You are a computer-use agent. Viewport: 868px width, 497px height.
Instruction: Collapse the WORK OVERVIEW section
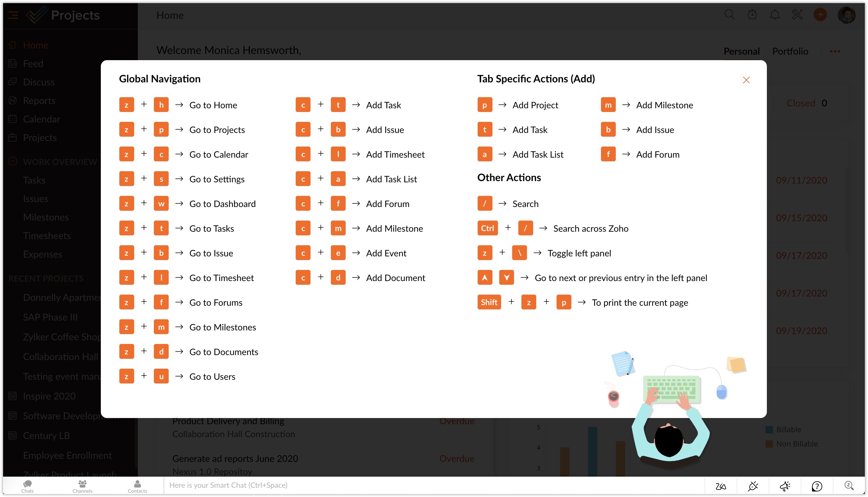[x=13, y=161]
